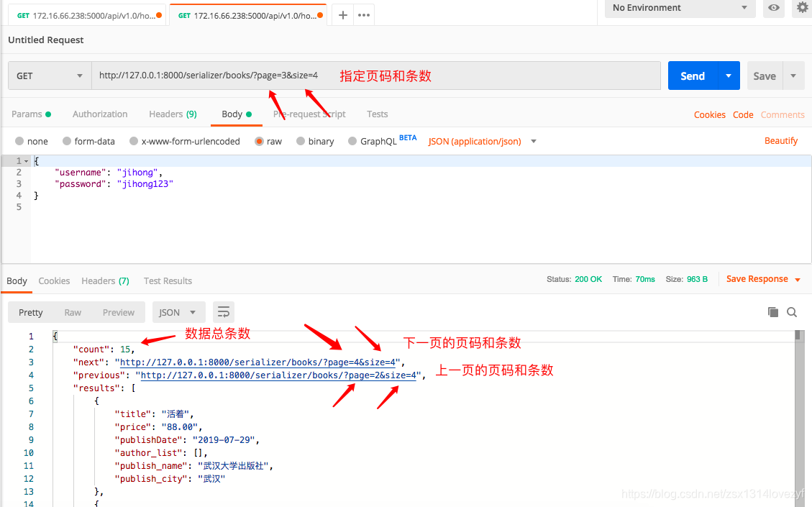Switch response view to Pretty
812x507 pixels.
[x=30, y=312]
